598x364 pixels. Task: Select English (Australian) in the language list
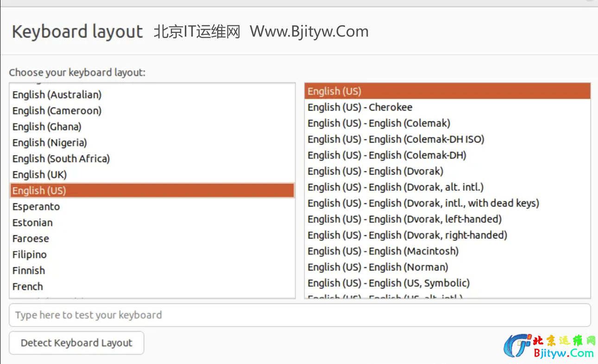point(57,95)
